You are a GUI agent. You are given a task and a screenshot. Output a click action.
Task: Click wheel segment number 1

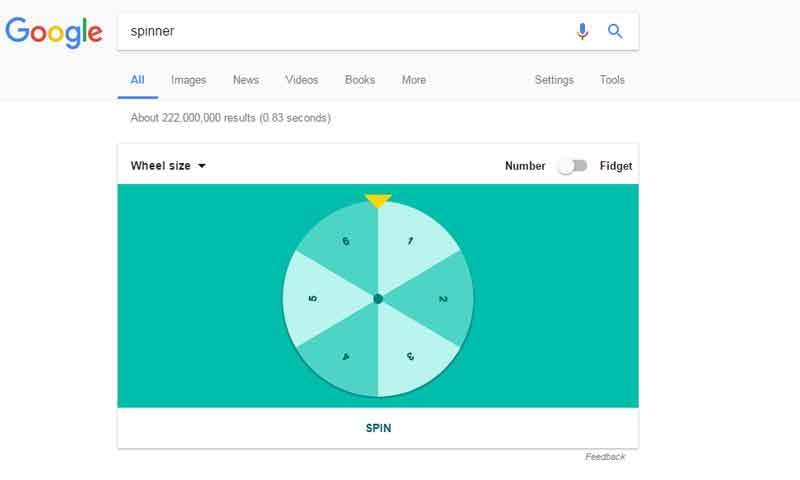[x=410, y=242]
